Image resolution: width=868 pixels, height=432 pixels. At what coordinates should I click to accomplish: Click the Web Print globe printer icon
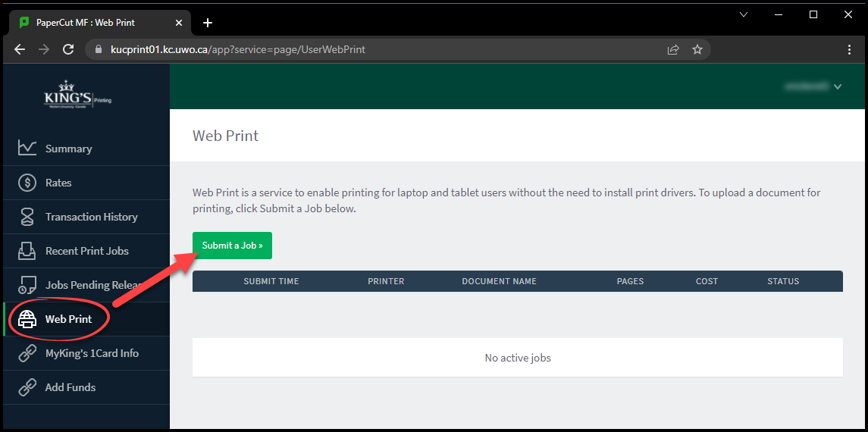[x=27, y=319]
